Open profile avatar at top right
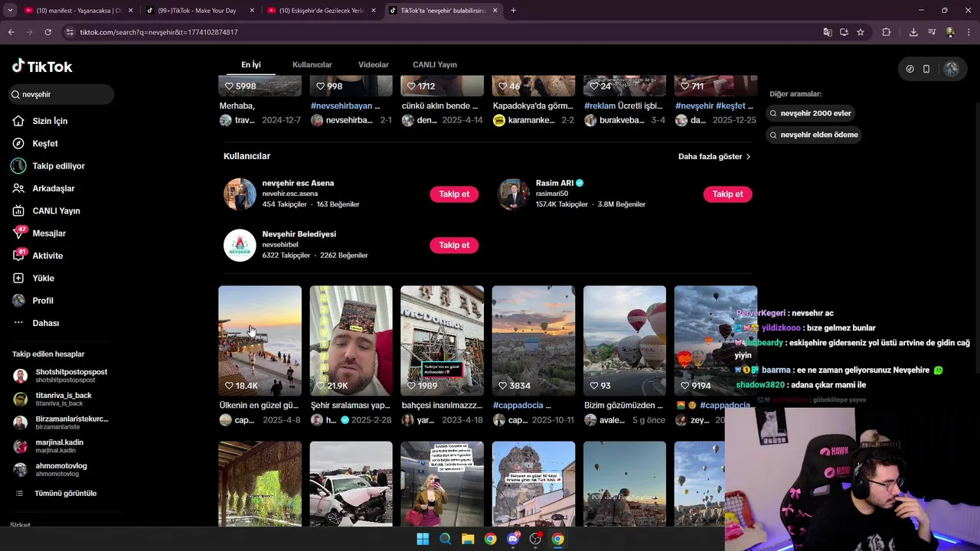The height and width of the screenshot is (551, 980). (x=951, y=69)
